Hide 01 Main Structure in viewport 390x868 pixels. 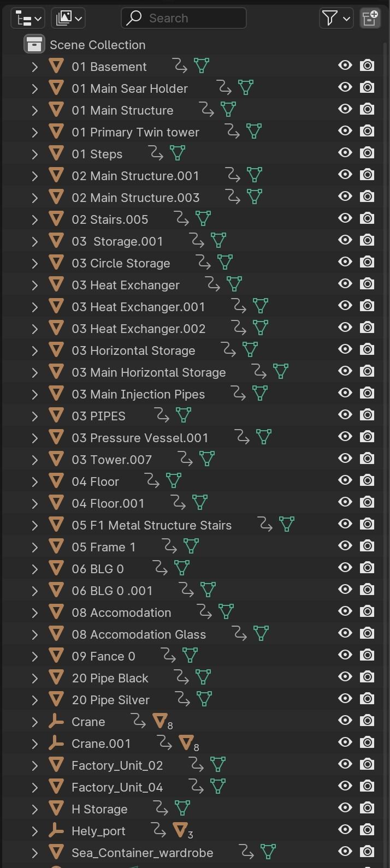point(345,109)
